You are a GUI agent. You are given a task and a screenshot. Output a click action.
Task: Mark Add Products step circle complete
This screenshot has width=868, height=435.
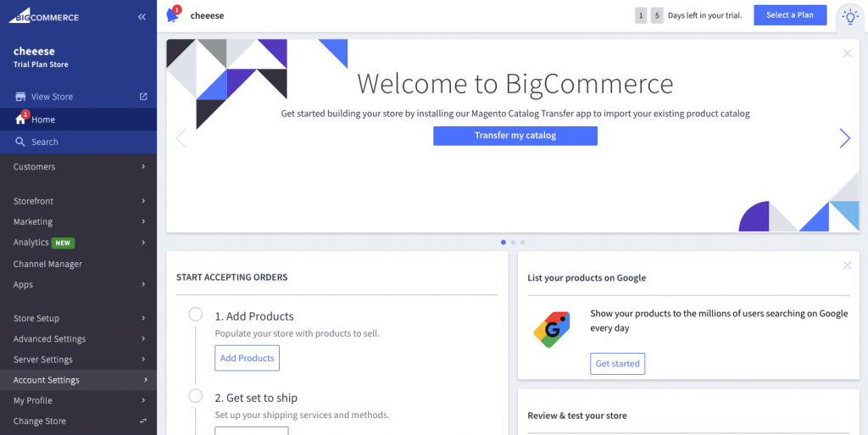(x=196, y=315)
